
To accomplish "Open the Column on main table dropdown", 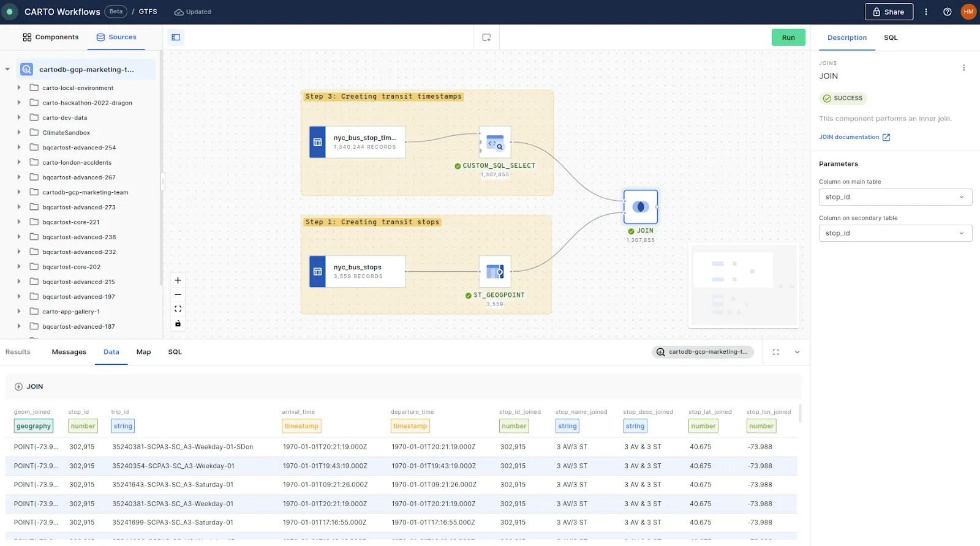I will pos(895,197).
